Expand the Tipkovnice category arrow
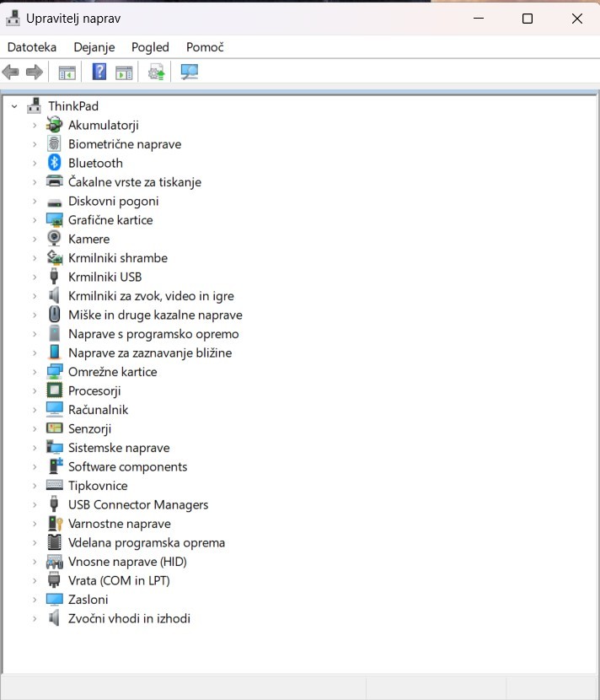This screenshot has width=600, height=700. point(35,486)
